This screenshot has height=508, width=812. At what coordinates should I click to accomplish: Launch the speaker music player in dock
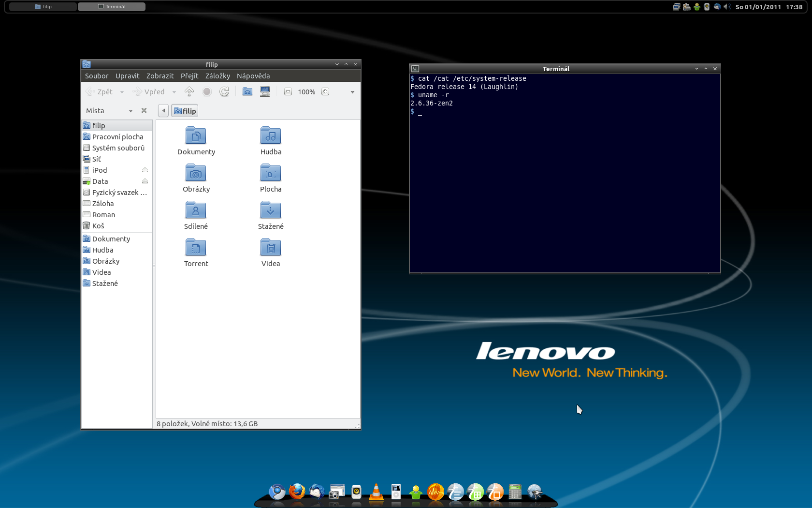[356, 492]
